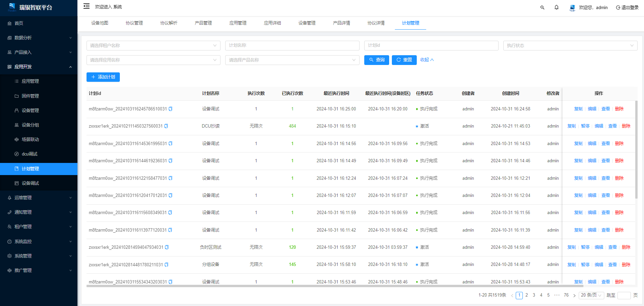Viewport: 644px width, 306px height.
Task: Click the 查询 search button
Action: pyautogui.click(x=377, y=60)
